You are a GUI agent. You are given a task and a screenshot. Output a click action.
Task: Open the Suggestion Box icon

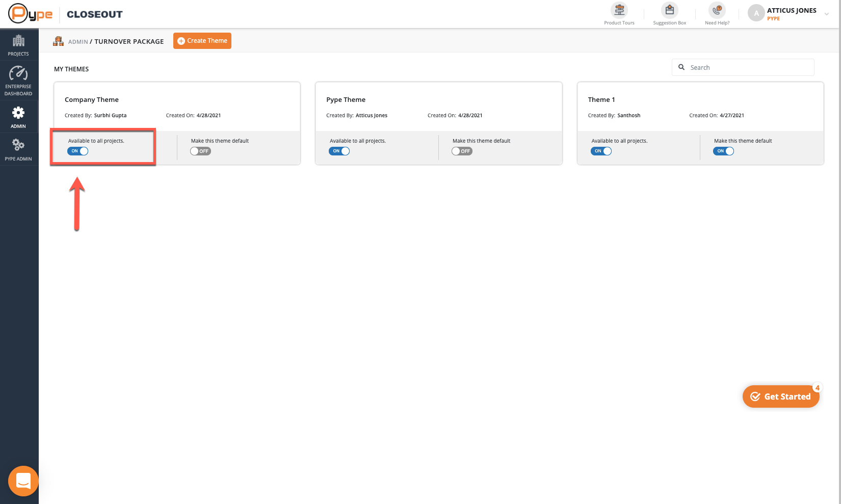click(669, 10)
